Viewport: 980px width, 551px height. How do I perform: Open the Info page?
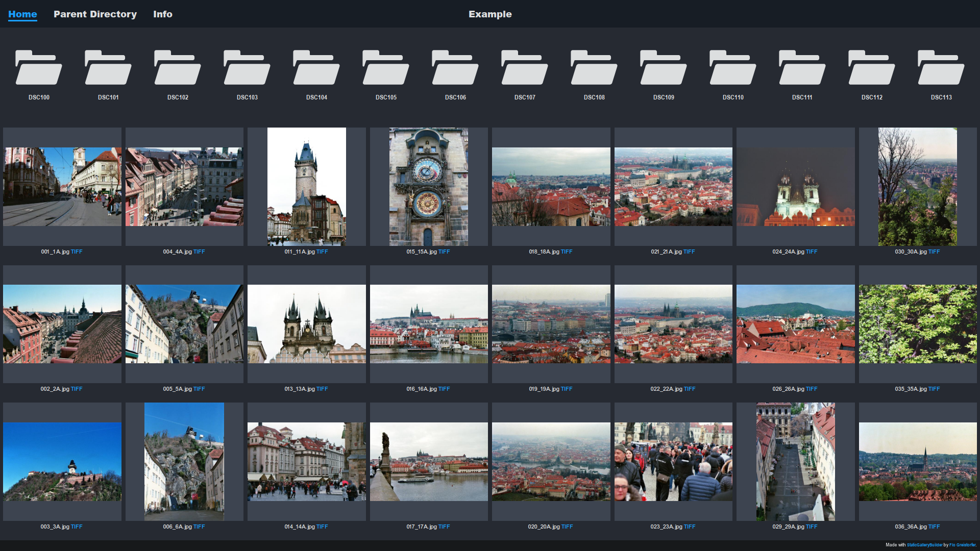[x=162, y=14]
